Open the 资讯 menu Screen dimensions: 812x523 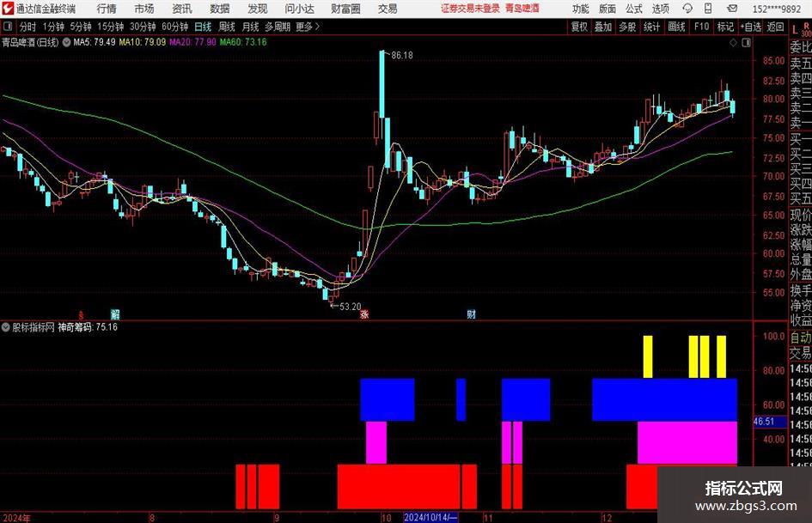[182, 9]
